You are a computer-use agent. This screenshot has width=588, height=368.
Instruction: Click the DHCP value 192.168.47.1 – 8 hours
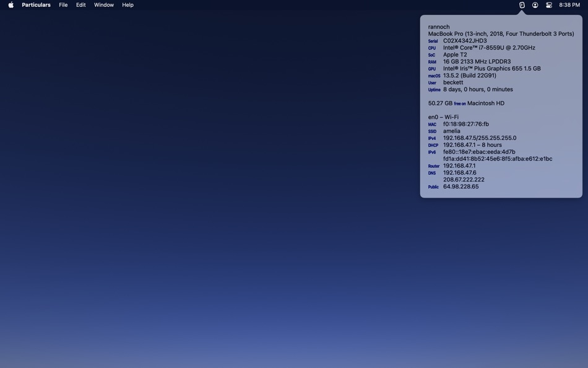click(x=472, y=145)
